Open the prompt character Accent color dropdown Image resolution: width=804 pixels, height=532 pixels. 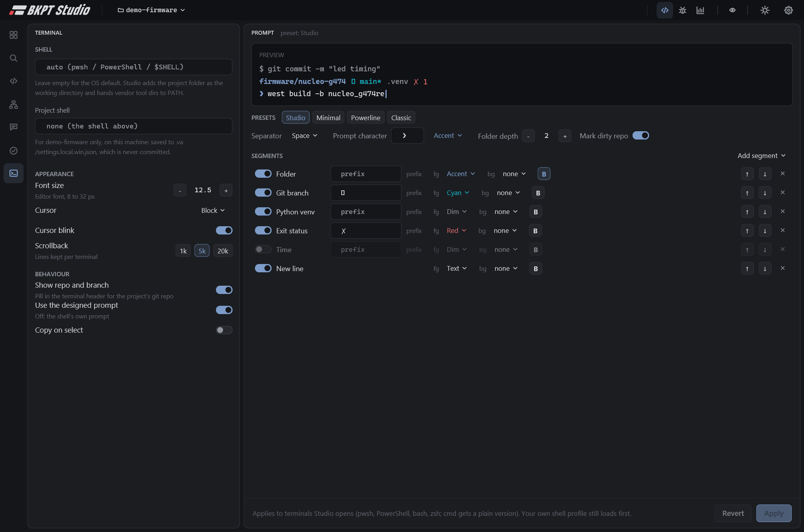click(x=448, y=136)
